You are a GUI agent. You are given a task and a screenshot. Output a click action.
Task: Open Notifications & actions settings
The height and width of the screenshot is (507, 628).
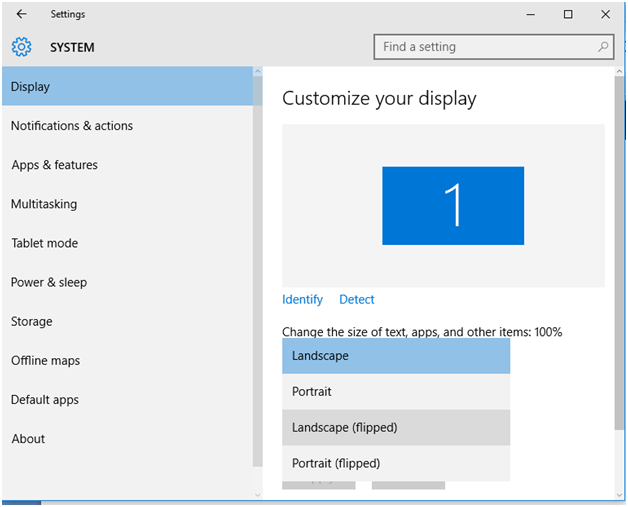coord(72,126)
